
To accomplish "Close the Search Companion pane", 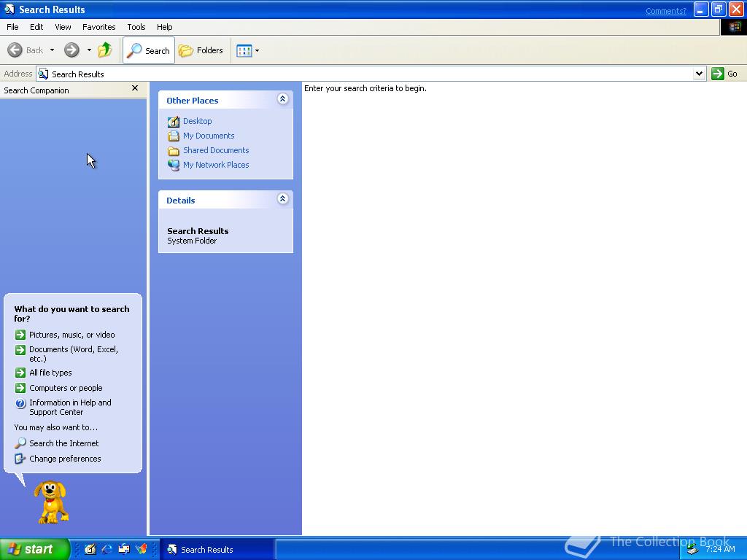I will pyautogui.click(x=135, y=88).
